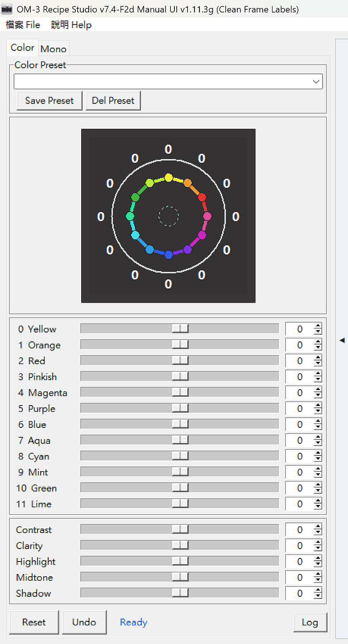This screenshot has width=348, height=644.
Task: Click the Yellow slider thumb
Action: (x=180, y=329)
